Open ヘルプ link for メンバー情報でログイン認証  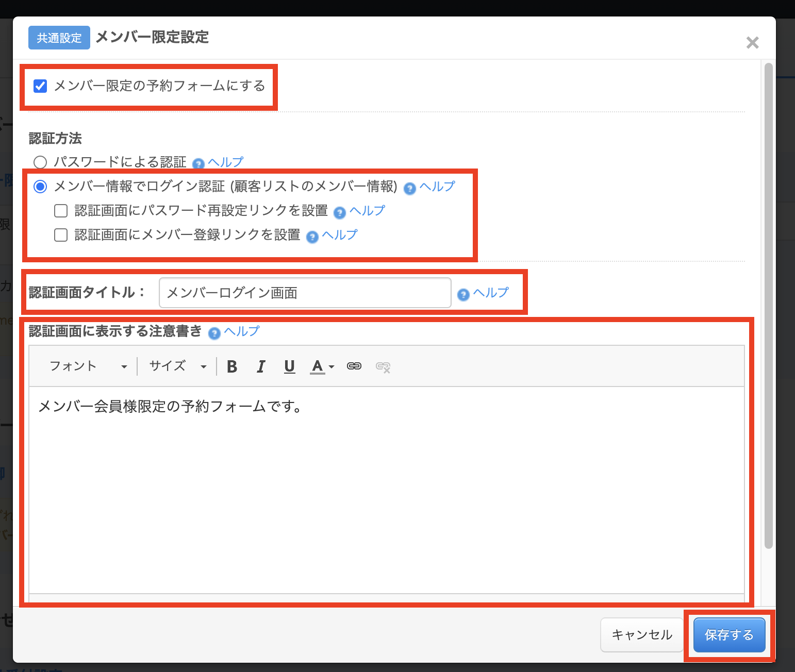[x=437, y=187]
